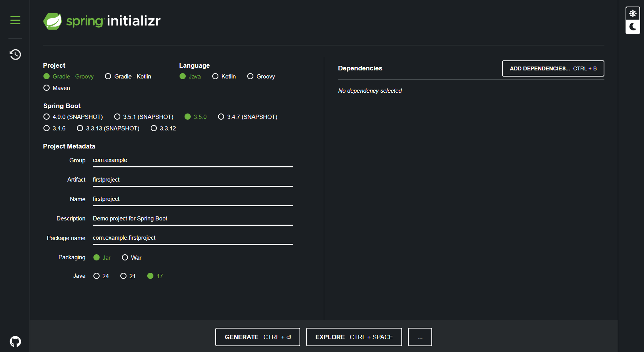Click the Spring Initializr logo

[102, 21]
